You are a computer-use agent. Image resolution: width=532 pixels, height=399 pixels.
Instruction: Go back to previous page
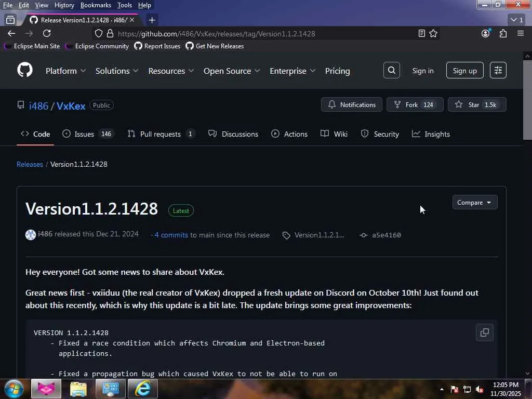point(11,33)
